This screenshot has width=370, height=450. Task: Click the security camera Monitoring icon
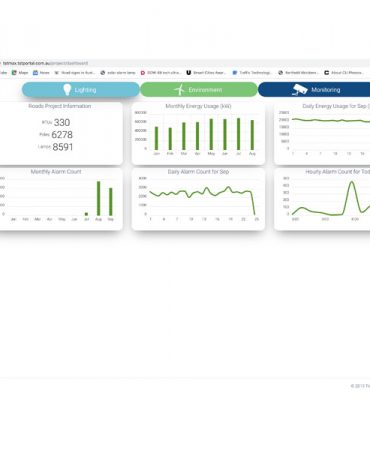pos(300,90)
